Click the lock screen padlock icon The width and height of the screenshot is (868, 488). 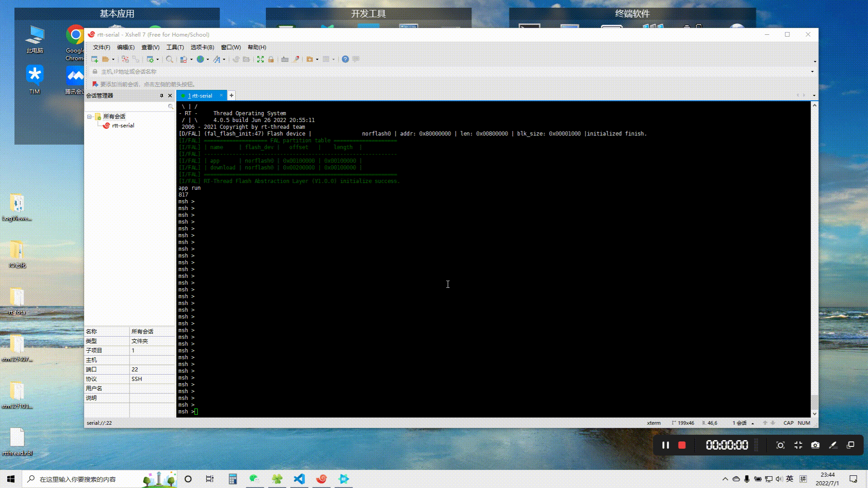point(271,59)
